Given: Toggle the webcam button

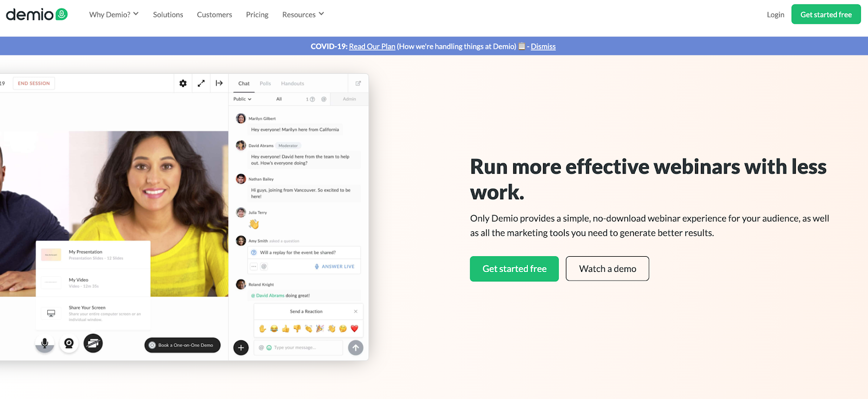Looking at the screenshot, I should pyautogui.click(x=69, y=343).
